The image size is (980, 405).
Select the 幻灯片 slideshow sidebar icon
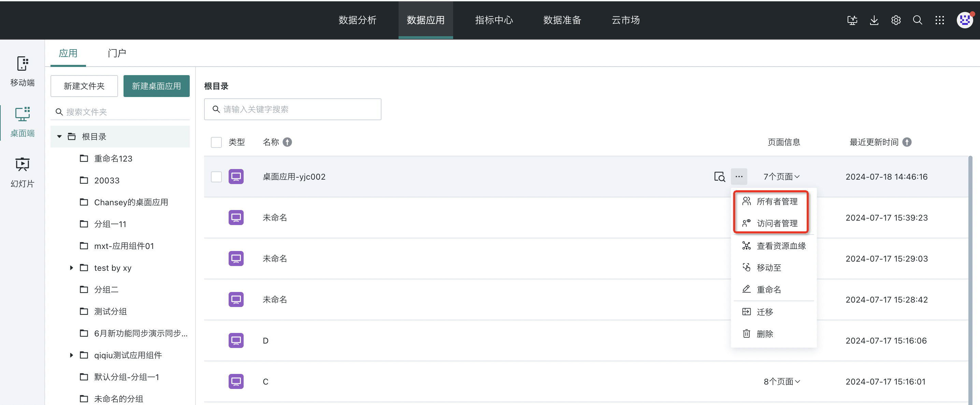(22, 172)
